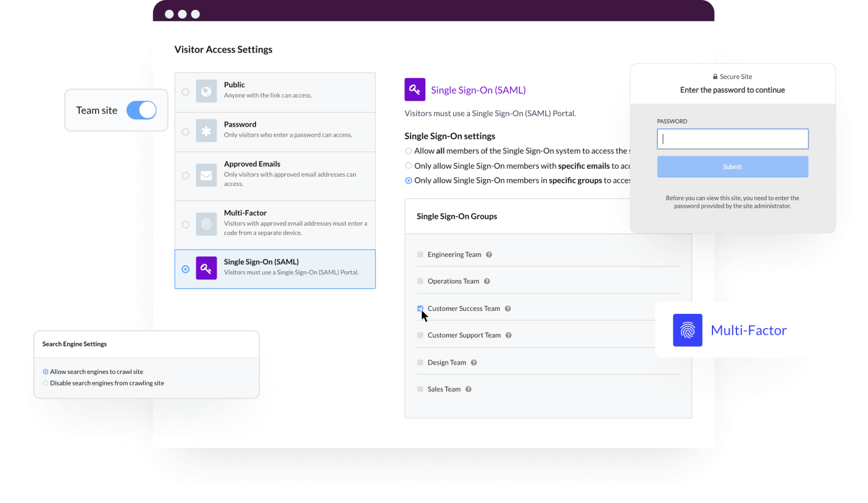Click the Multi-Factor fingerprint icon in access list
Screen dimensions: 868x503
coord(206,225)
